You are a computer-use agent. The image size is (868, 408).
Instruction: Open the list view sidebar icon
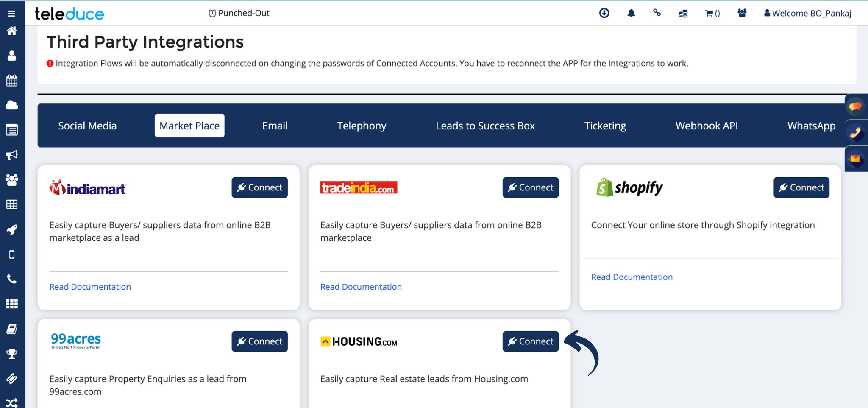tap(12, 130)
